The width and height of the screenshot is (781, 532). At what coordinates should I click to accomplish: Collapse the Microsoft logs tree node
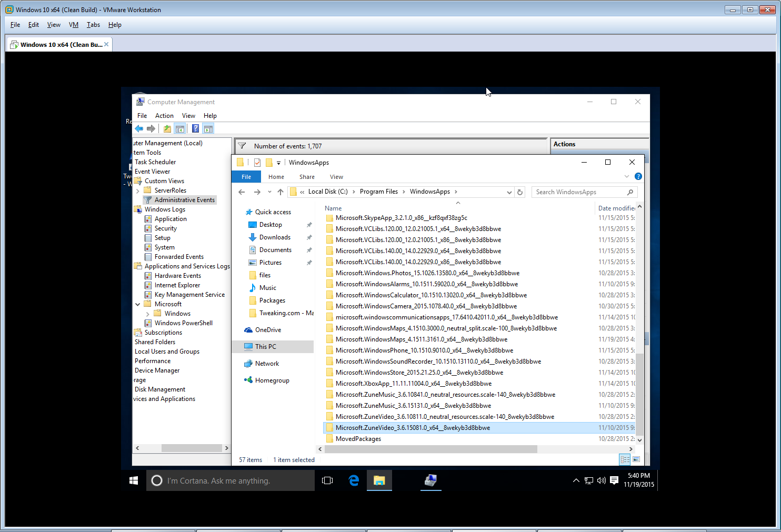138,304
